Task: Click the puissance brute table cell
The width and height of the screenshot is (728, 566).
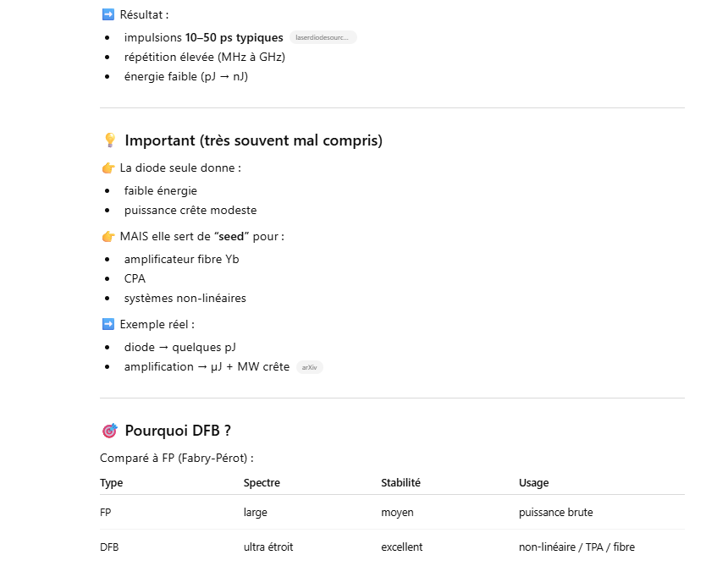Action: click(555, 513)
